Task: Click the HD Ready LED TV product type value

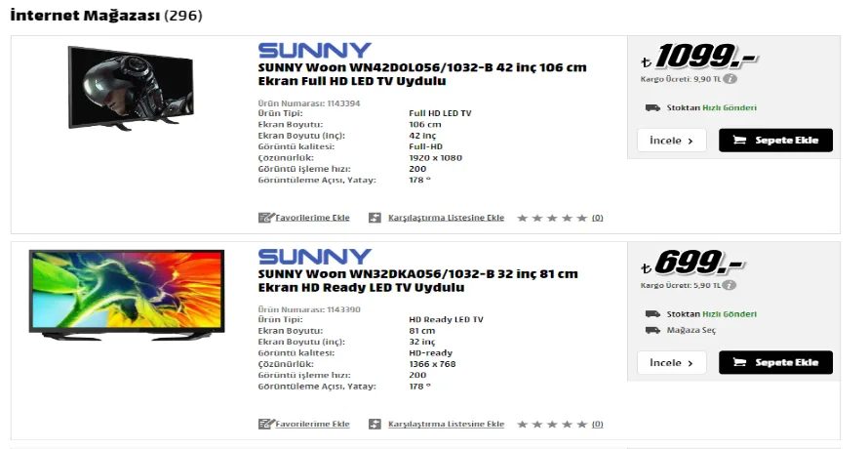Action: pyautogui.click(x=446, y=319)
